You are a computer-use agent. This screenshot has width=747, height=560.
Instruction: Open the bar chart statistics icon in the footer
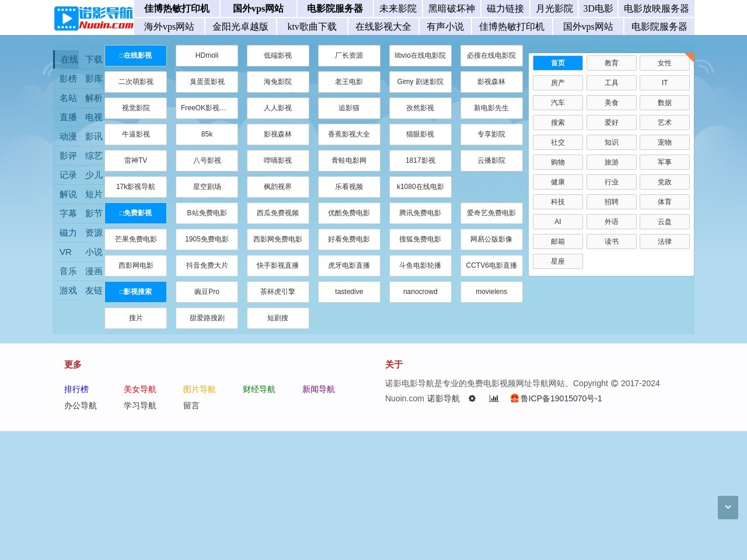pyautogui.click(x=494, y=398)
